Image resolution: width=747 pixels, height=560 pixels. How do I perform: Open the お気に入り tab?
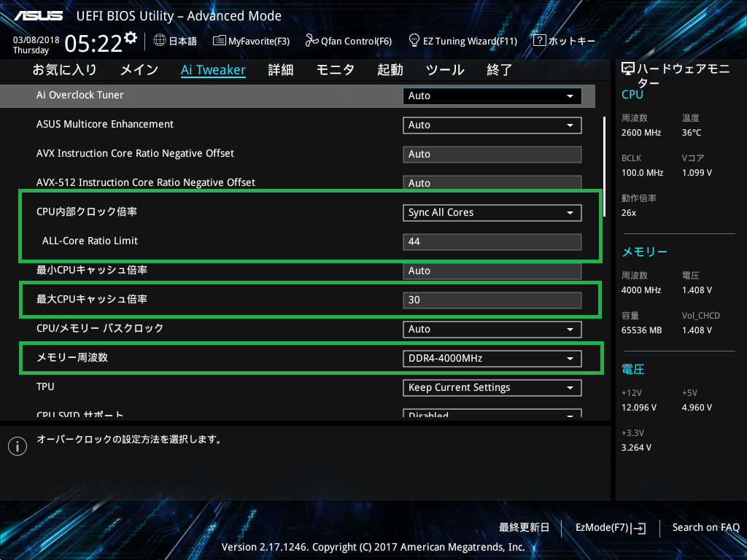[65, 70]
